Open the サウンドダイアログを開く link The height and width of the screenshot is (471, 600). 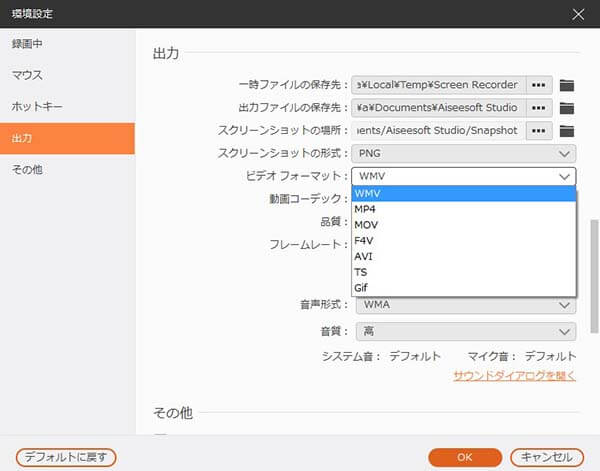514,376
